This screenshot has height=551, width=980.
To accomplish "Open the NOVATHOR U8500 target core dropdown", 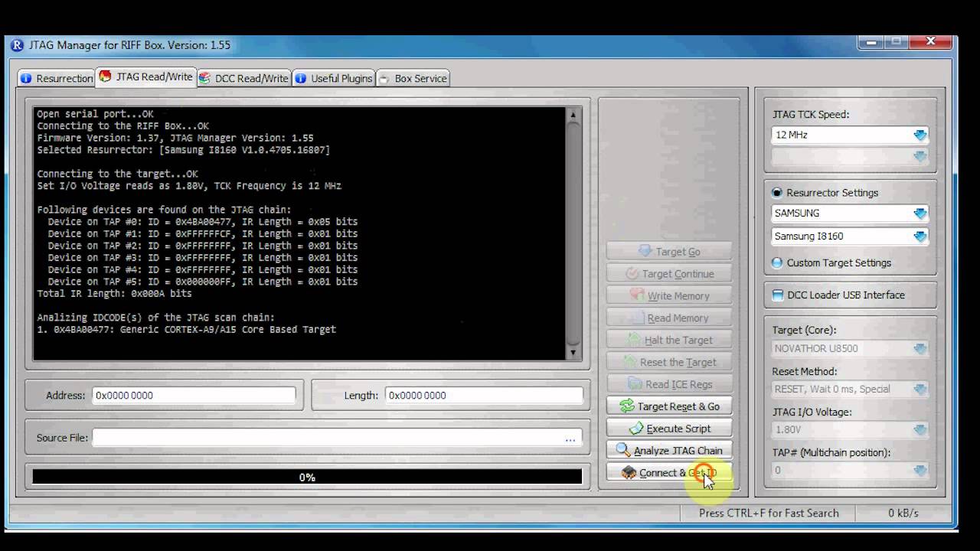I will 920,349.
